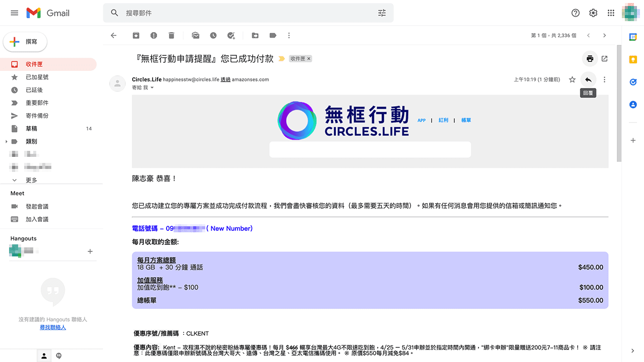
Task: Delete this email
Action: [x=171, y=35]
